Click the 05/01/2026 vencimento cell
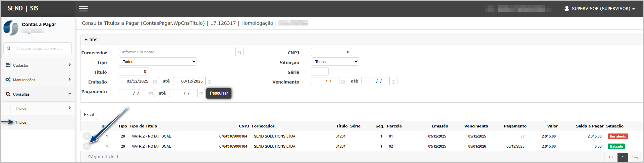The width and height of the screenshot is (644, 163). coord(477,146)
